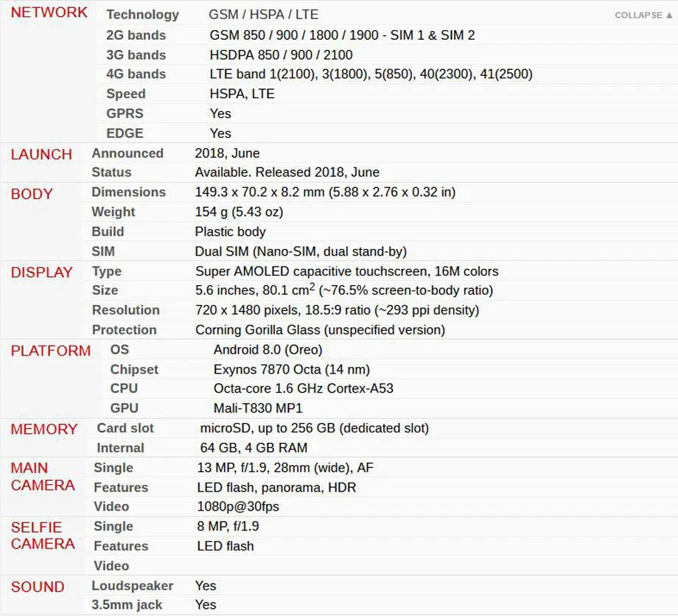This screenshot has height=616, width=678.
Task: Select 'Android 8.0 (Oreo)' value
Action: coord(268,349)
